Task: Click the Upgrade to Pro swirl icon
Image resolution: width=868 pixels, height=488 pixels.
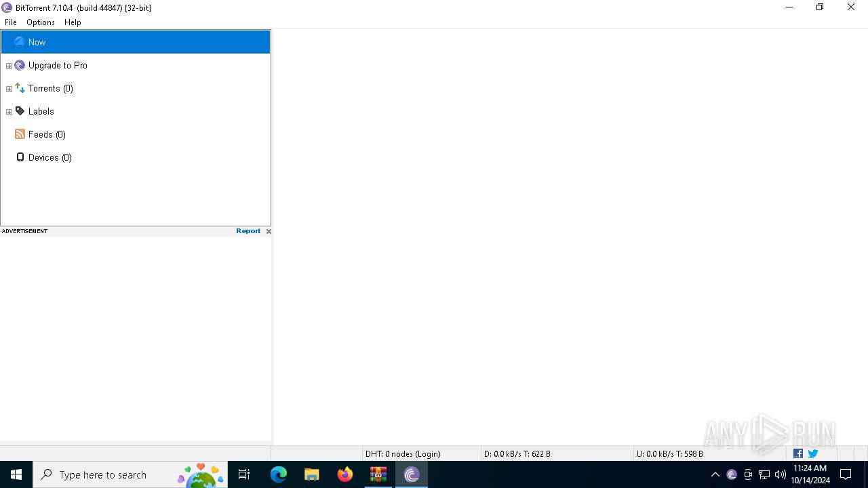Action: [20, 65]
